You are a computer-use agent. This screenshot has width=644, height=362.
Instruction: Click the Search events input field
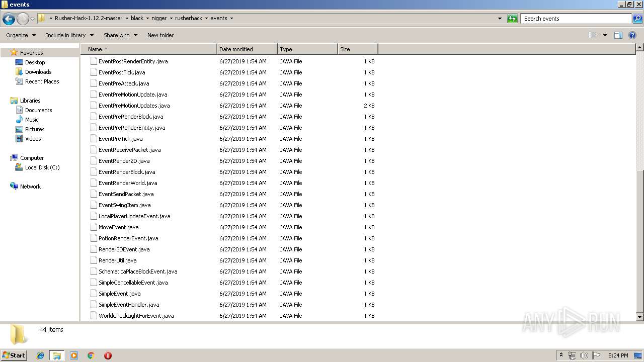point(577,19)
